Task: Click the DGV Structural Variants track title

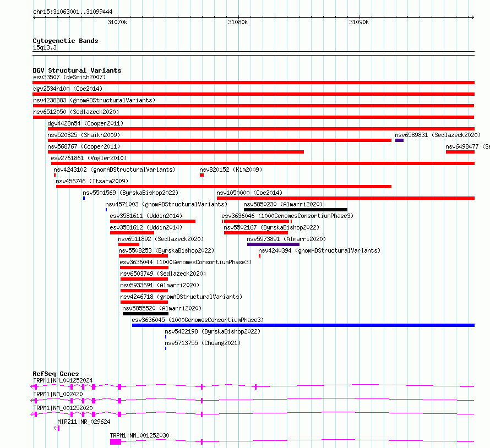Action: [x=77, y=70]
